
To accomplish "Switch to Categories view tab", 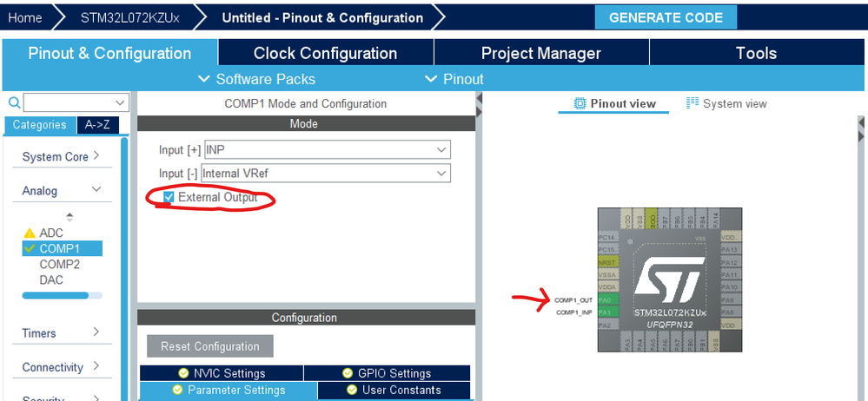I will tap(39, 125).
